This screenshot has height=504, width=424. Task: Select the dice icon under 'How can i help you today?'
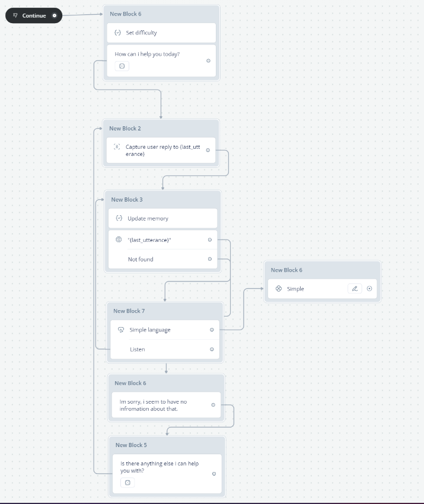[122, 66]
